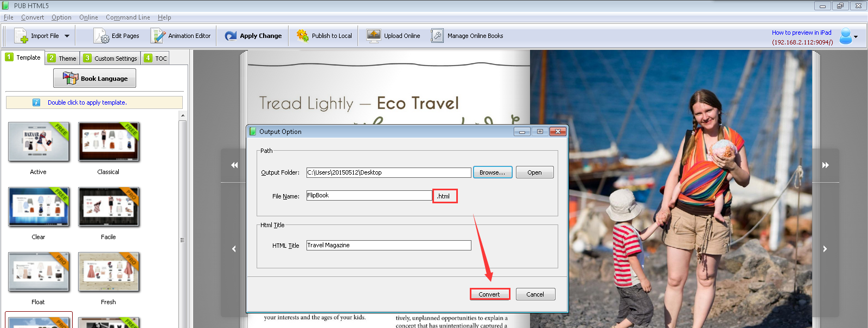Click Open button in Output Option

pos(534,172)
